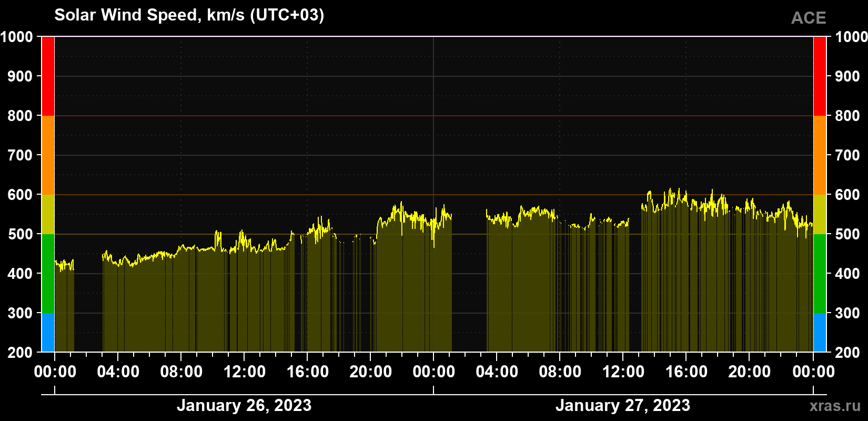Click the 16:00 time label for January 27
The height and width of the screenshot is (421, 868).
coord(687,372)
